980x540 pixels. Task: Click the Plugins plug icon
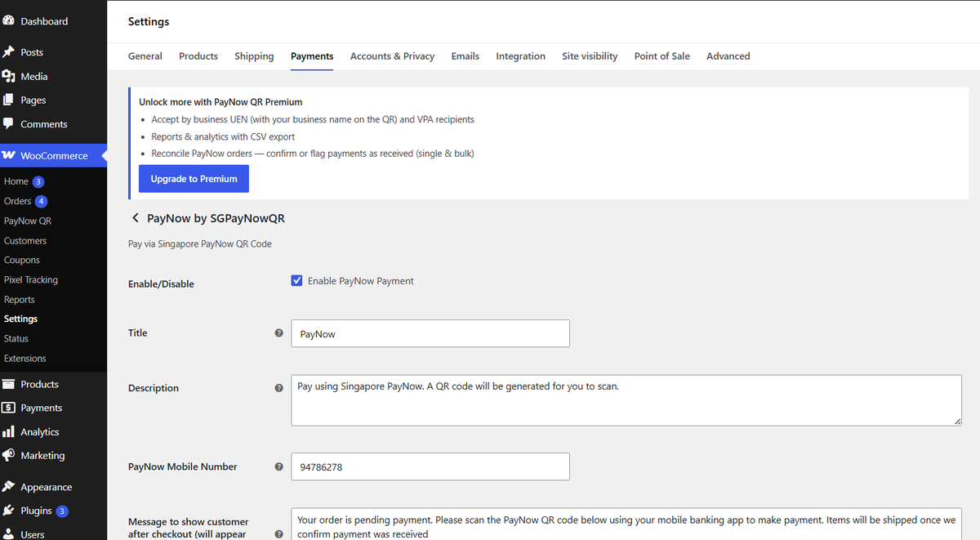[x=8, y=511]
